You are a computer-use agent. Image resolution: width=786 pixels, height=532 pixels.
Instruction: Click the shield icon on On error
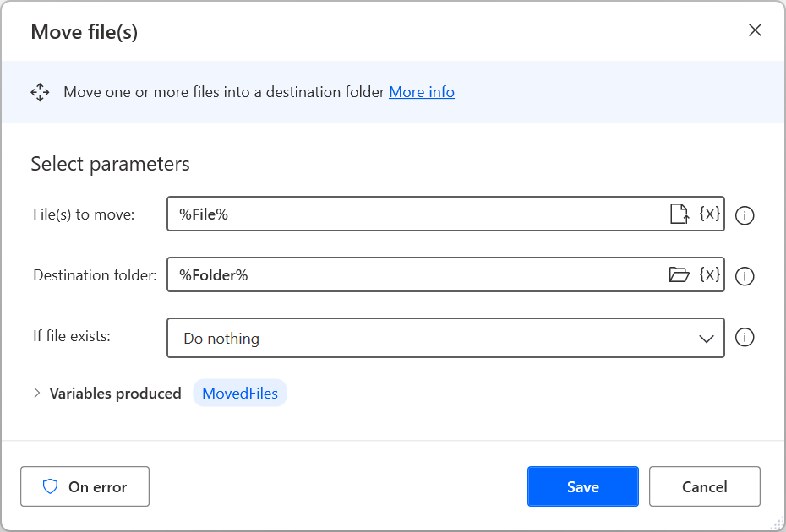[51, 486]
